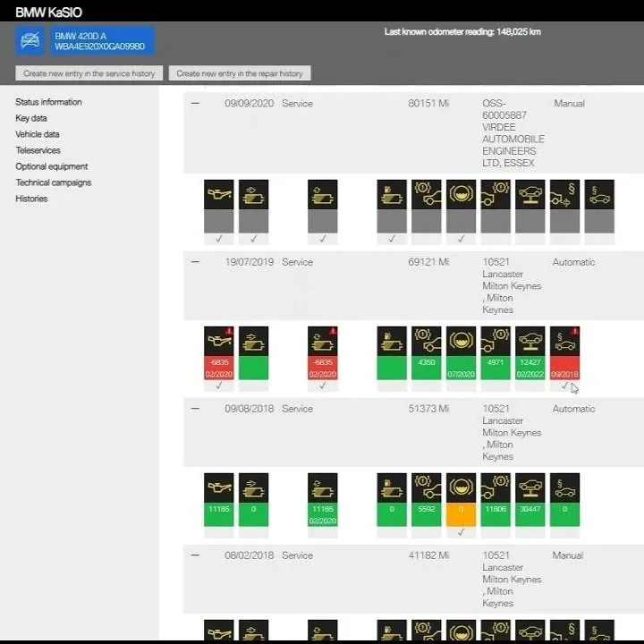
Task: Click air intake filter icon in 09/09/2020 service
Action: [x=253, y=195]
